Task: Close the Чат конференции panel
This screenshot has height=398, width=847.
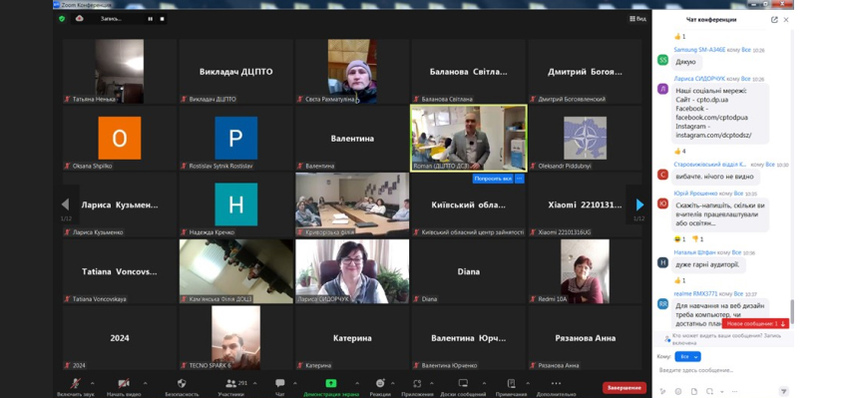Action: [786, 19]
